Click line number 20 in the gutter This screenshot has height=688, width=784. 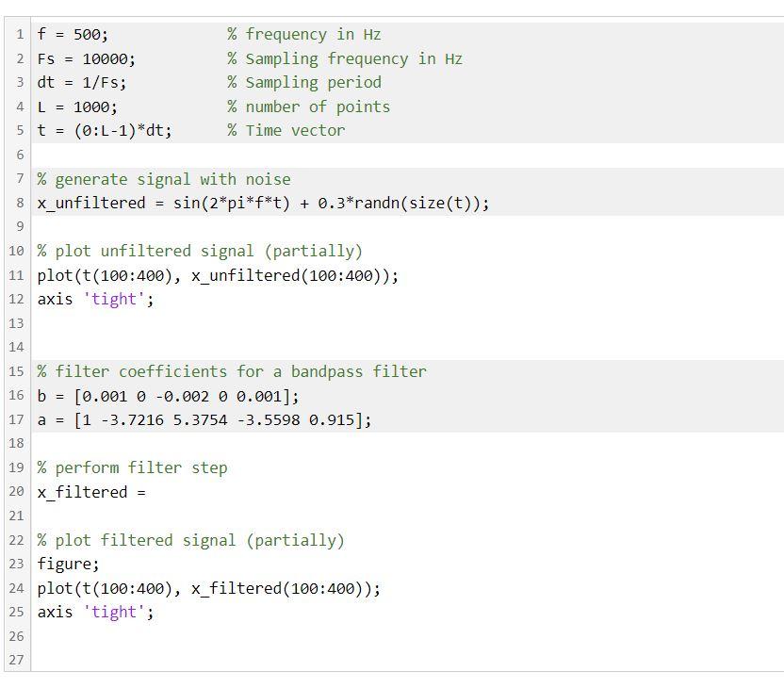tap(15, 491)
